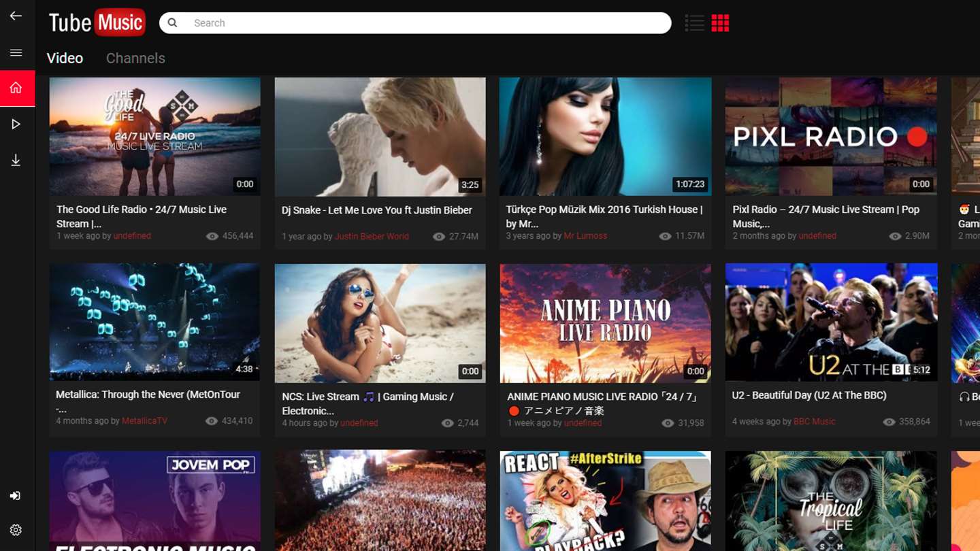Click title 'ANIME PIANO MUSIC LIVE RADIO'
The width and height of the screenshot is (980, 551).
click(602, 403)
